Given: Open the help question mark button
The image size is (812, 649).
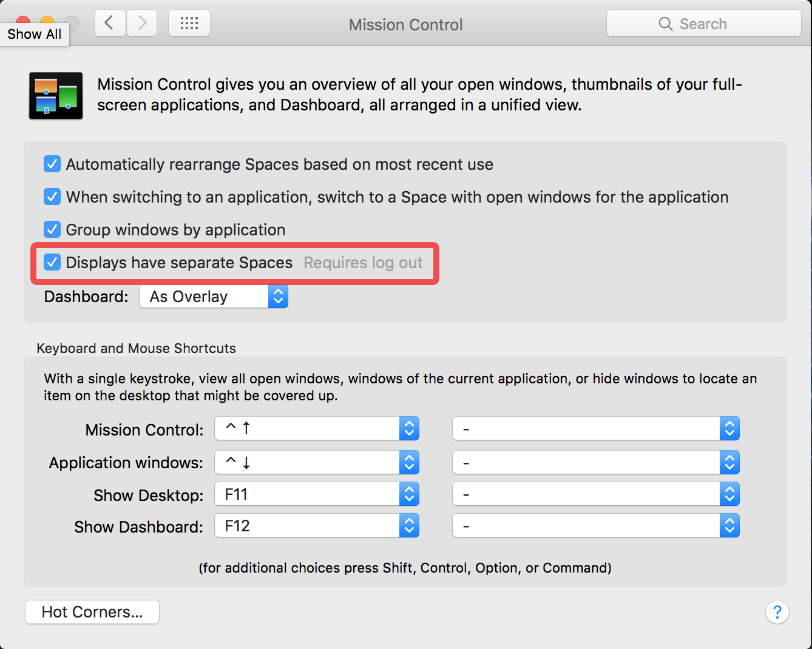Looking at the screenshot, I should pos(777,612).
